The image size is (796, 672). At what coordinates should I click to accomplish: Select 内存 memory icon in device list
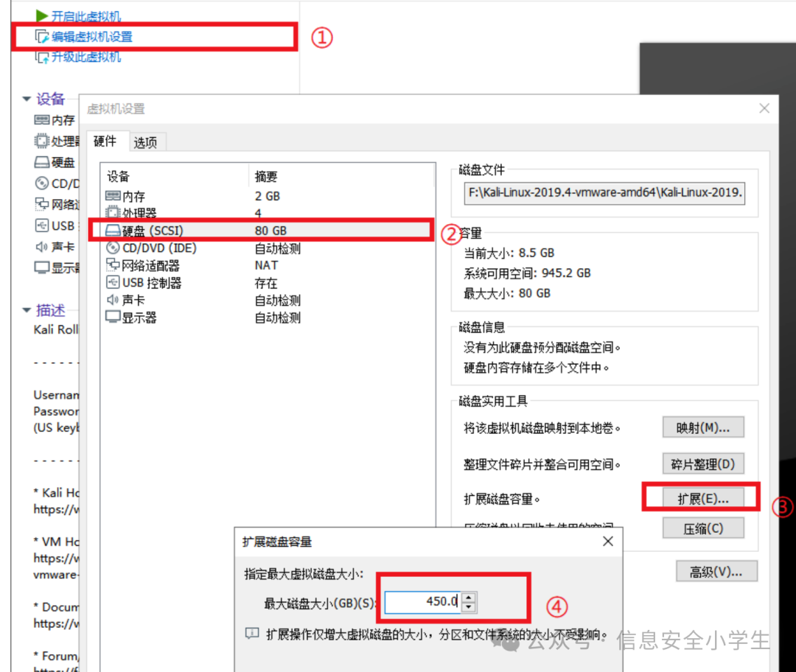coord(114,197)
